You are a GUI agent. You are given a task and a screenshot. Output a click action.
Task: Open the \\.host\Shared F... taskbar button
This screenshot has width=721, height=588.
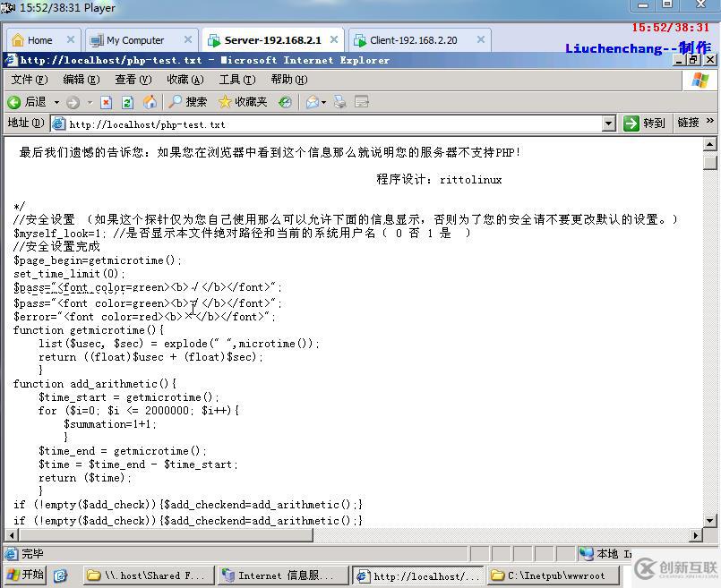[150, 575]
